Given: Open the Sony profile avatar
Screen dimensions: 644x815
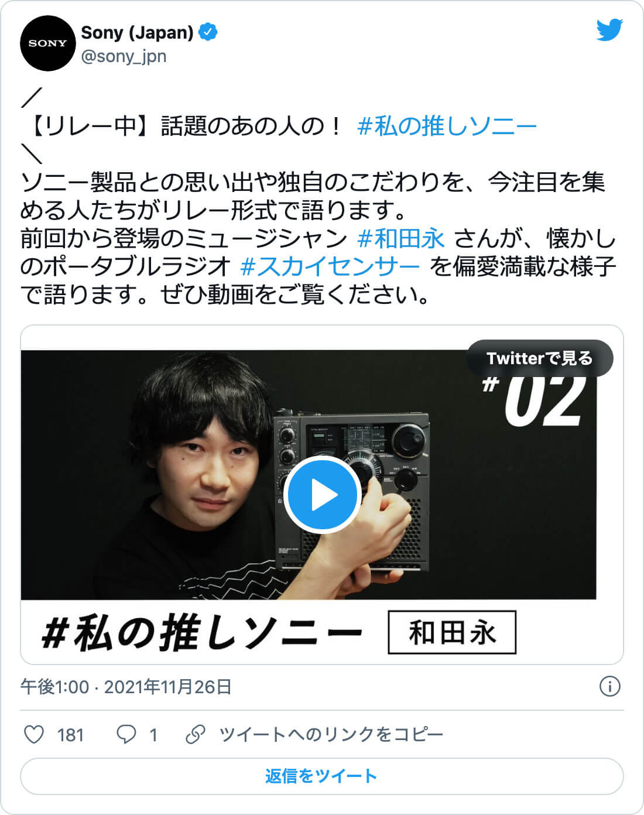Looking at the screenshot, I should [x=48, y=43].
